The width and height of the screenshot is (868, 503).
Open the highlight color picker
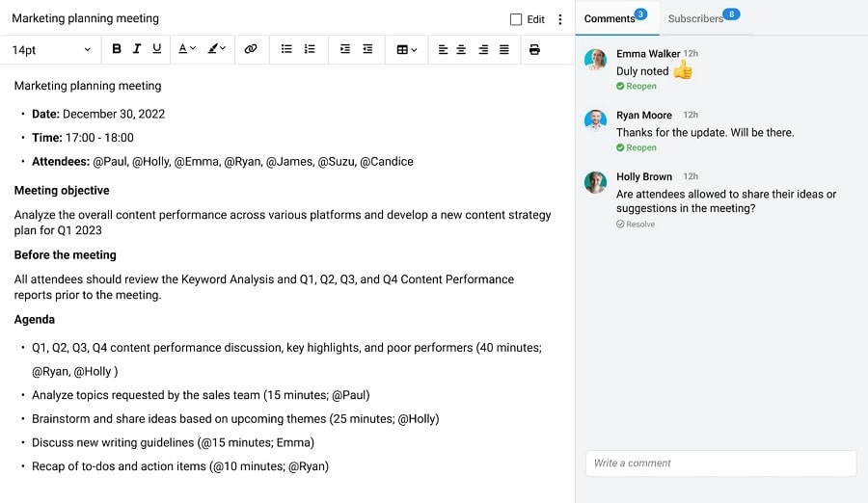coord(216,49)
